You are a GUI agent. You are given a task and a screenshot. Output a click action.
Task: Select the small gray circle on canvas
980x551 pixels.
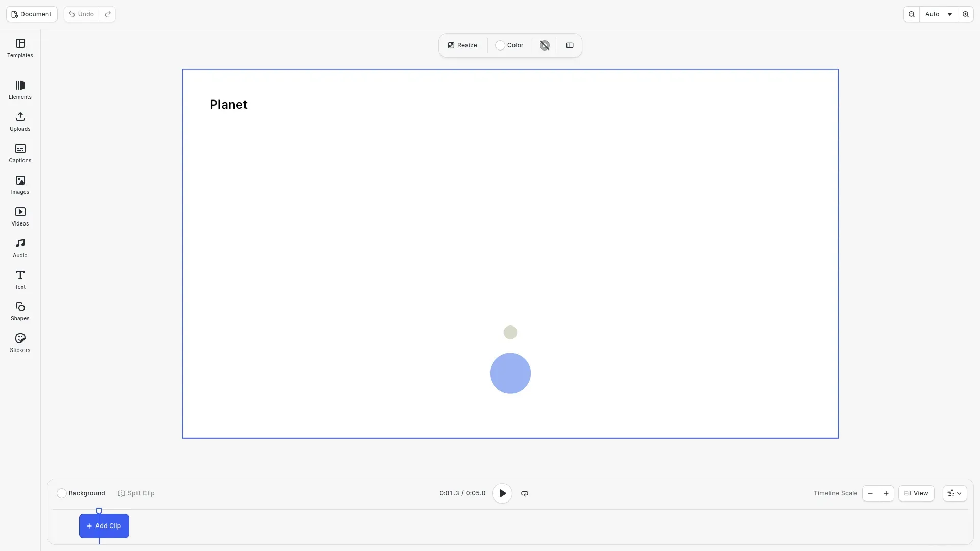tap(510, 333)
